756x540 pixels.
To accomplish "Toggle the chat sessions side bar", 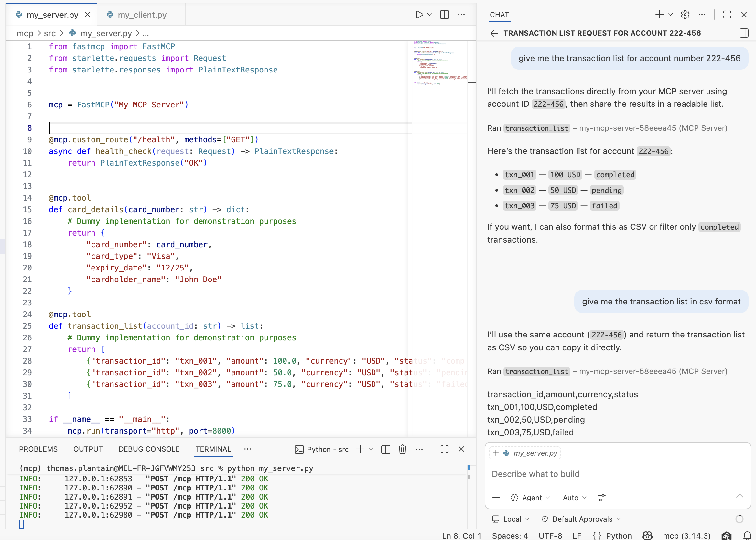I will pos(744,33).
